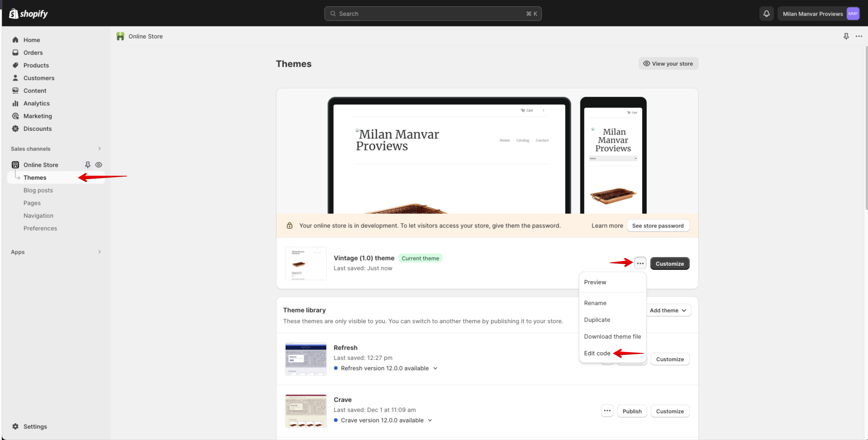The image size is (868, 440).
Task: Open the page header more options menu
Action: click(858, 36)
